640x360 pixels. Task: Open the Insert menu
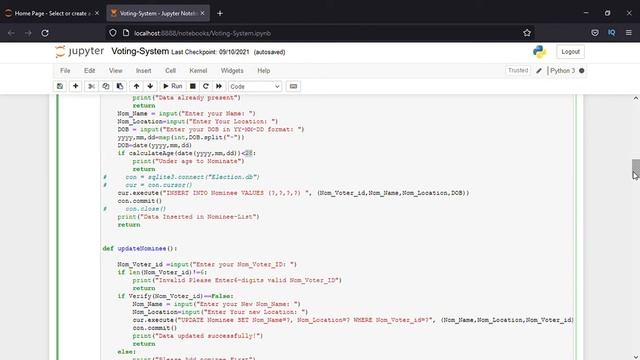pos(143,71)
